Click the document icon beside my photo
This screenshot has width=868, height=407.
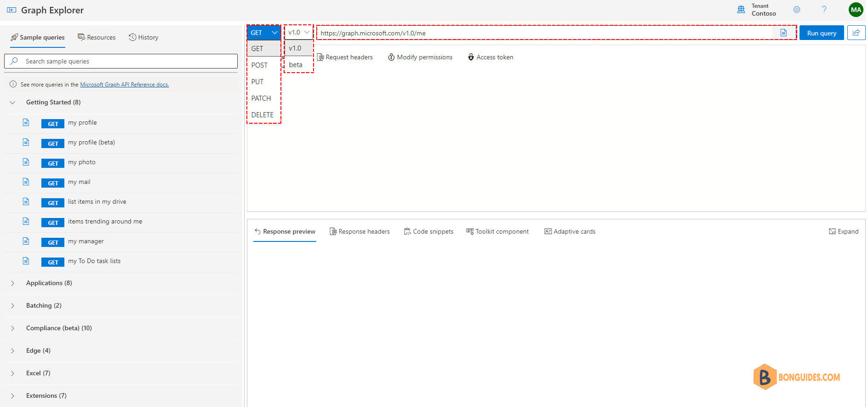tap(26, 162)
